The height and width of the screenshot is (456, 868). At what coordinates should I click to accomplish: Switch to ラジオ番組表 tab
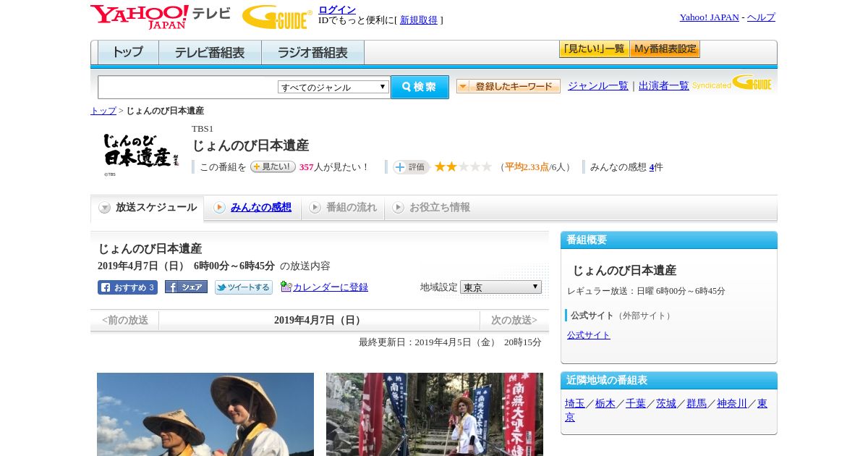point(312,53)
